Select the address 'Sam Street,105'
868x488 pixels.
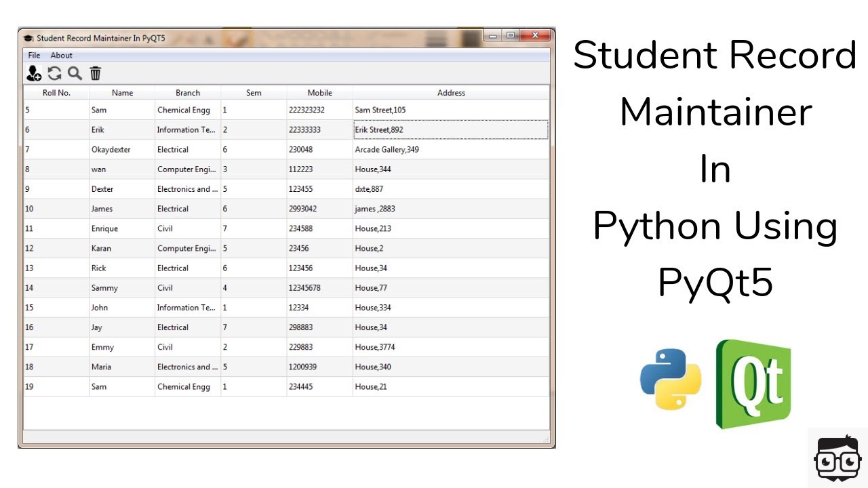[x=451, y=110]
